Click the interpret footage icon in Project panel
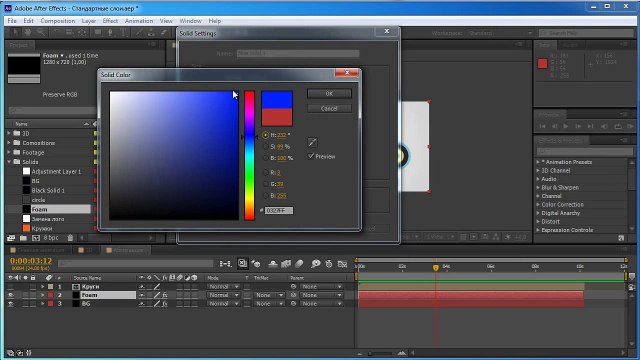Viewport: 640px width, 360px height. [11, 238]
